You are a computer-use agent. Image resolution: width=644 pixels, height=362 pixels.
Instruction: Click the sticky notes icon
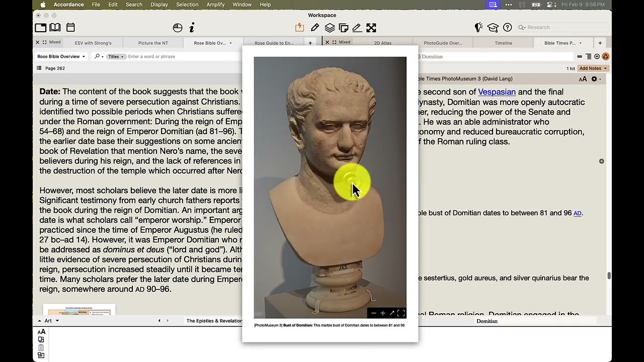coord(344,28)
